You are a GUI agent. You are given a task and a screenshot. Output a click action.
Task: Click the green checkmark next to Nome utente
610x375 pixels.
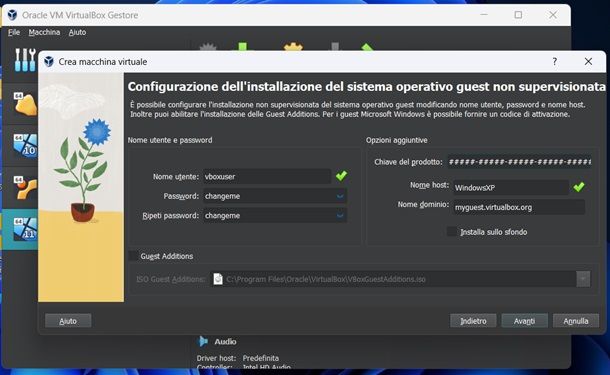(342, 176)
